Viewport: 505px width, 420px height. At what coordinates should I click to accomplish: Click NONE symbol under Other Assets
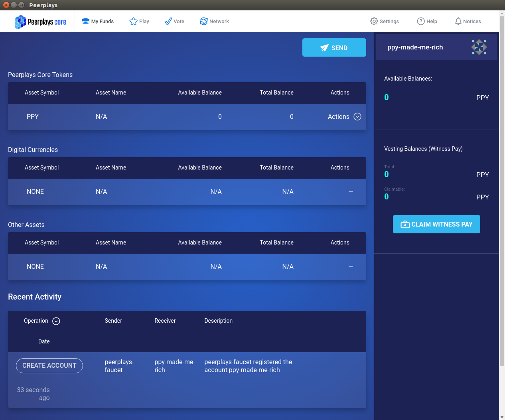(35, 266)
